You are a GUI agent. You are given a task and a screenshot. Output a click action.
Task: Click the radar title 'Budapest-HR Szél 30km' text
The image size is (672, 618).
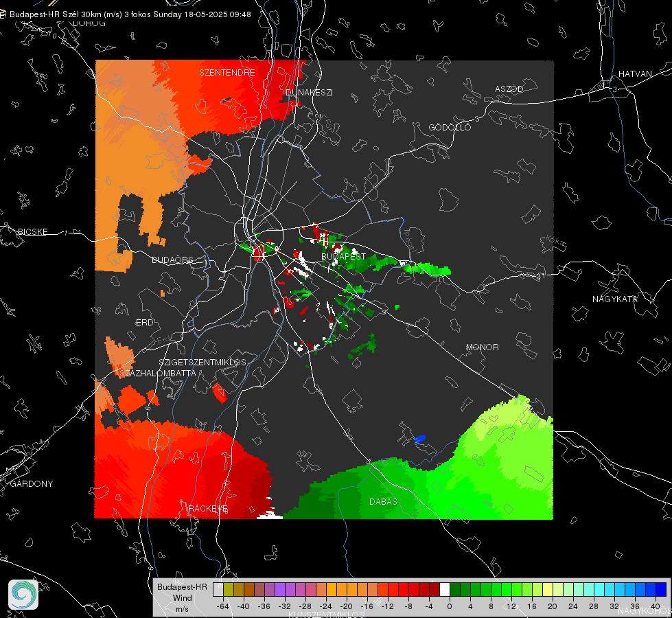[x=56, y=14]
